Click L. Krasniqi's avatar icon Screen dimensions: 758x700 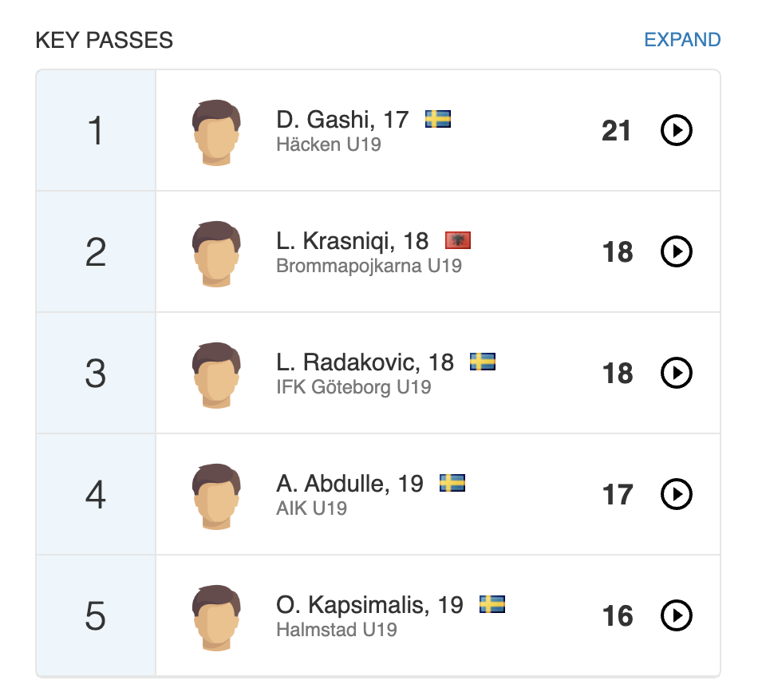[216, 253]
